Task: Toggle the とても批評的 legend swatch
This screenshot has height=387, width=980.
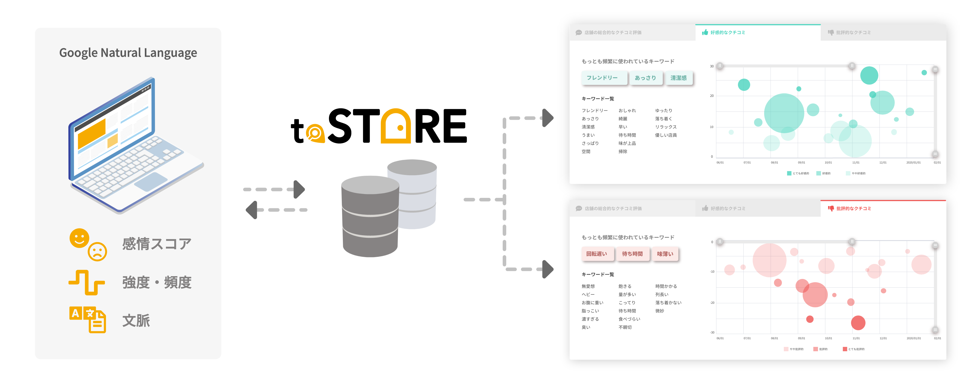Action: 845,349
